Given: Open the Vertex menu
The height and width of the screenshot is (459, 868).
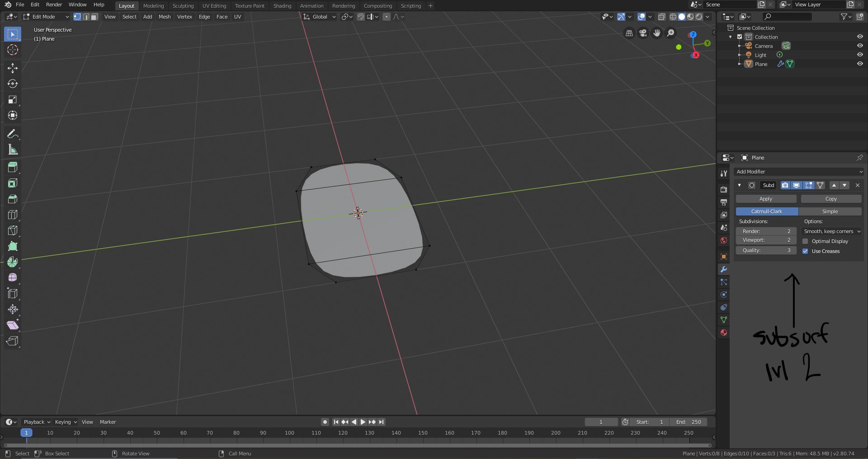Looking at the screenshot, I should pos(184,17).
